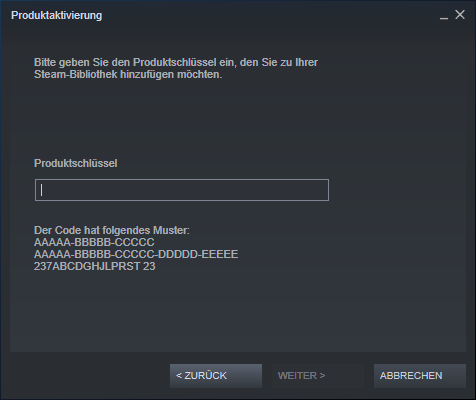
Task: Minimize the Produktaktivierung window
Action: click(x=444, y=15)
